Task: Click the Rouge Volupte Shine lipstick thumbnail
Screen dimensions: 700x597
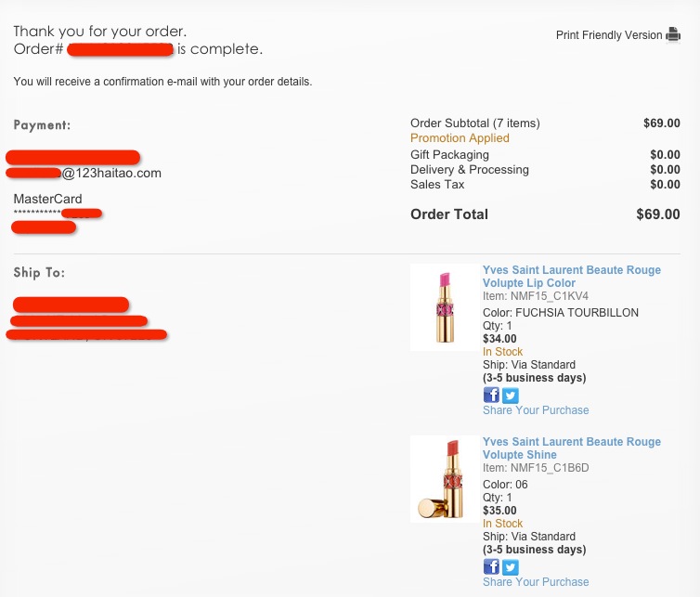Action: point(444,479)
